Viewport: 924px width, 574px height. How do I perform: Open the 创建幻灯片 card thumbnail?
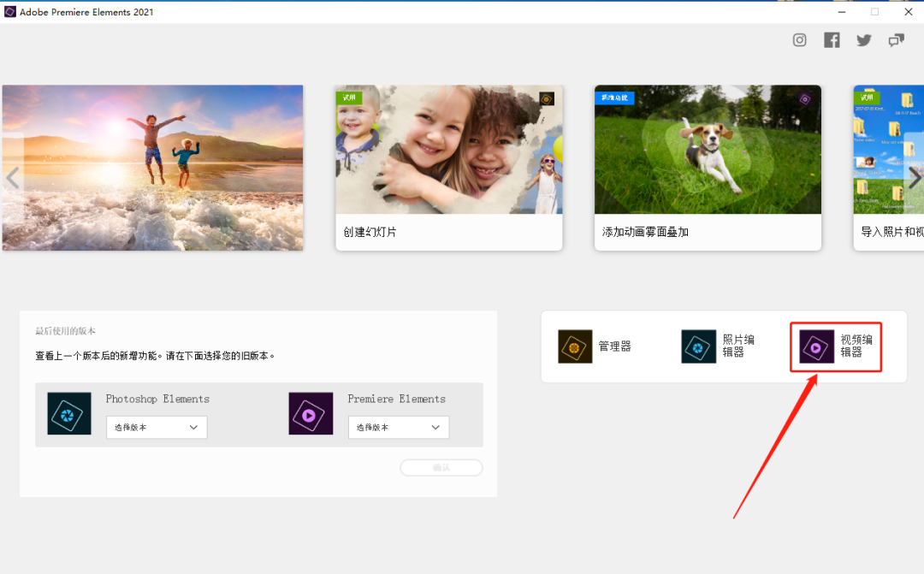[x=449, y=150]
